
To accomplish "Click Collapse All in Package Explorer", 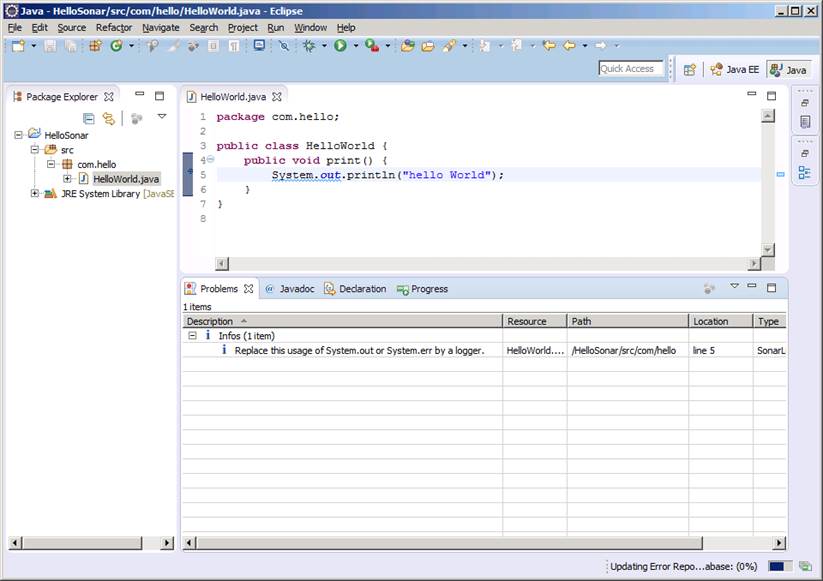I will (x=89, y=118).
